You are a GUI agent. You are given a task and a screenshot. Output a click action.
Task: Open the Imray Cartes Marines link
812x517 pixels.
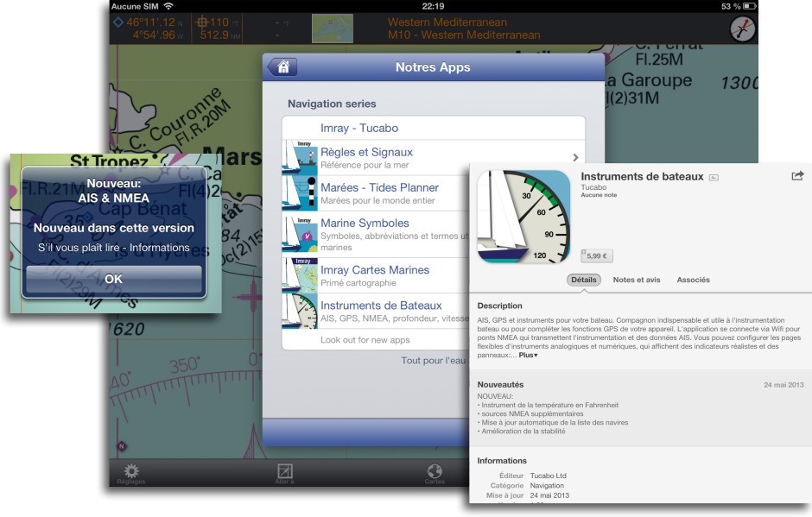click(375, 270)
